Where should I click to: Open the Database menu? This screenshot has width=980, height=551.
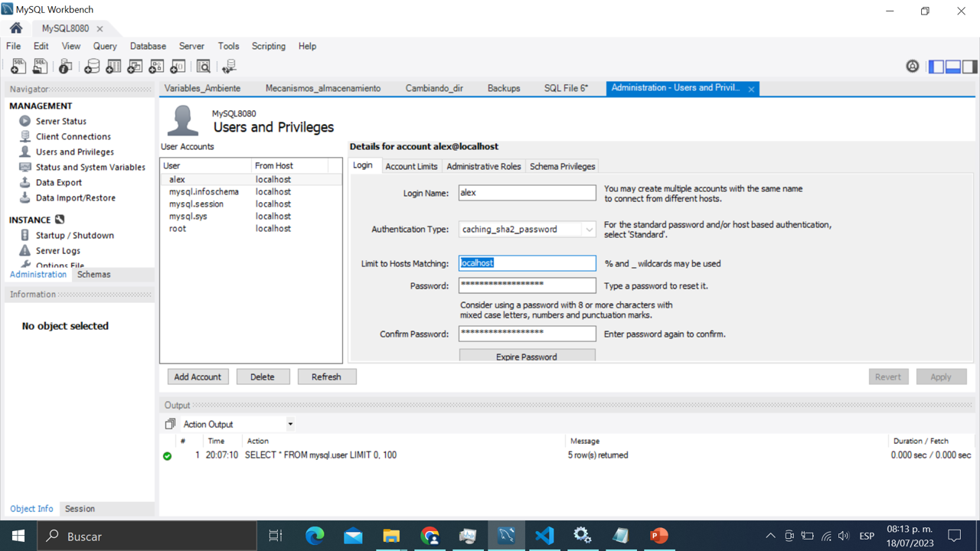point(148,46)
